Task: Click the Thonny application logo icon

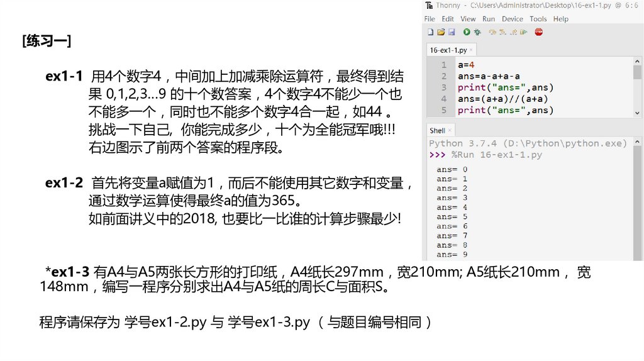Action: [x=429, y=5]
